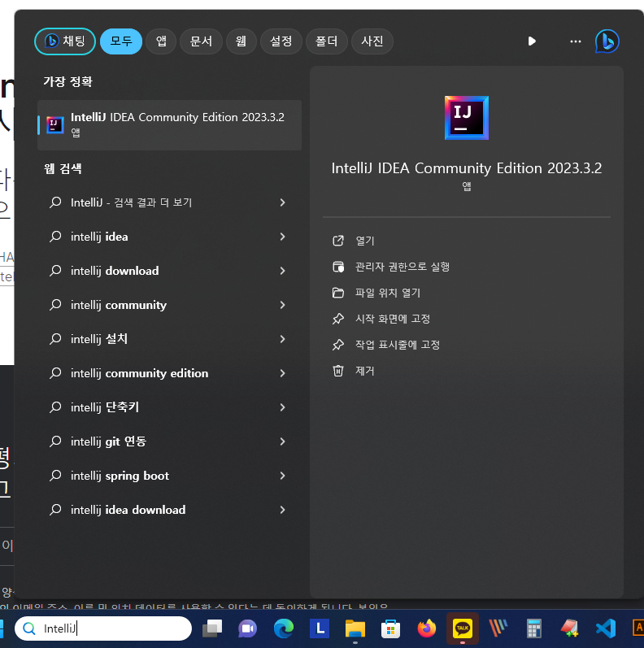644x648 pixels.
Task: Launch Firefox from the taskbar
Action: point(427,628)
